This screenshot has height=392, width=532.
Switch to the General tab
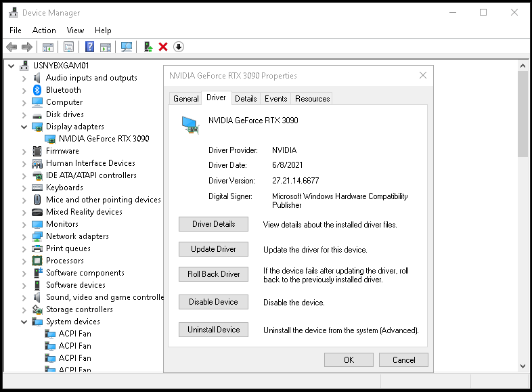point(186,99)
